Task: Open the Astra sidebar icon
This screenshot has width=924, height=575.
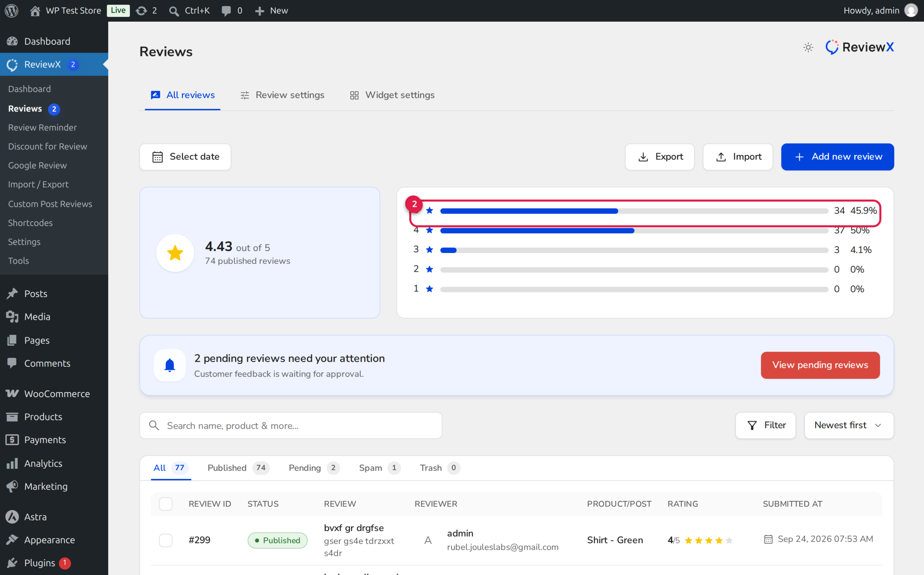Action: coord(12,517)
